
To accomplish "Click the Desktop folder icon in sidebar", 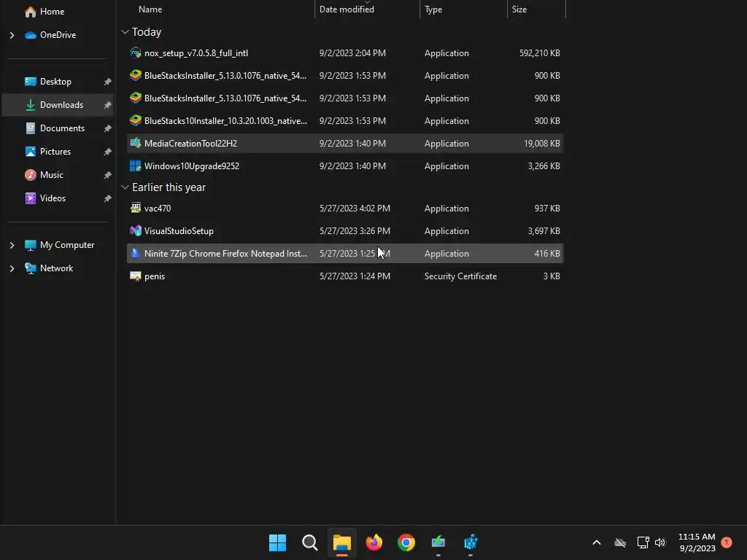I will click(31, 82).
